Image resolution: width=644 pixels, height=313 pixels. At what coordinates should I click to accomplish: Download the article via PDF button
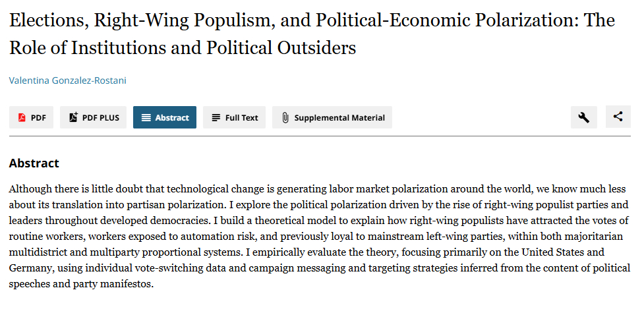point(32,117)
